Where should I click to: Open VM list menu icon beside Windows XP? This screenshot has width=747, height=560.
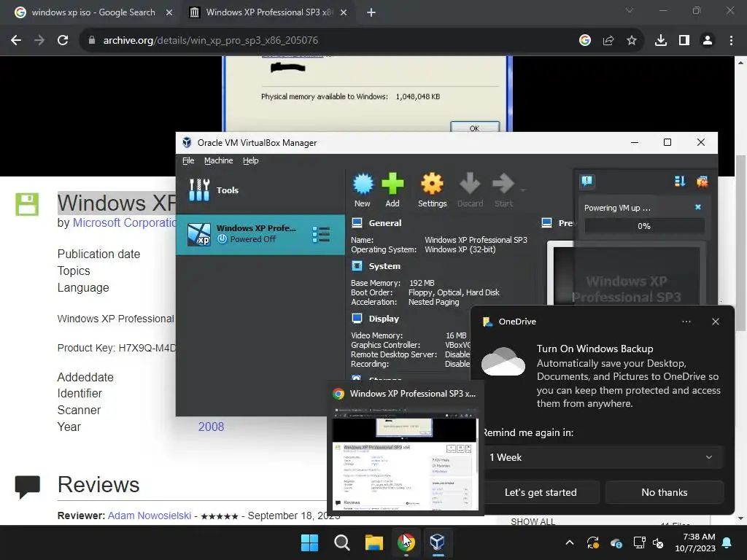(x=321, y=235)
